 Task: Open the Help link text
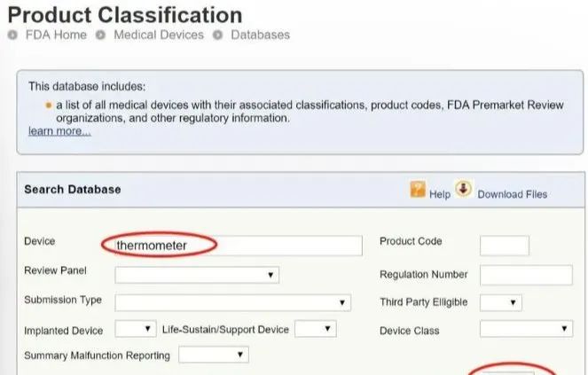(440, 194)
